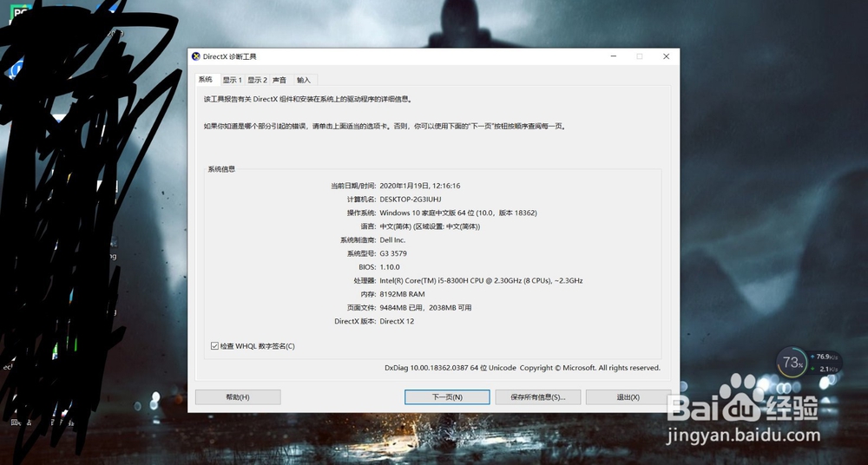
Task: Click the 下一页(N) button
Action: coord(447,397)
